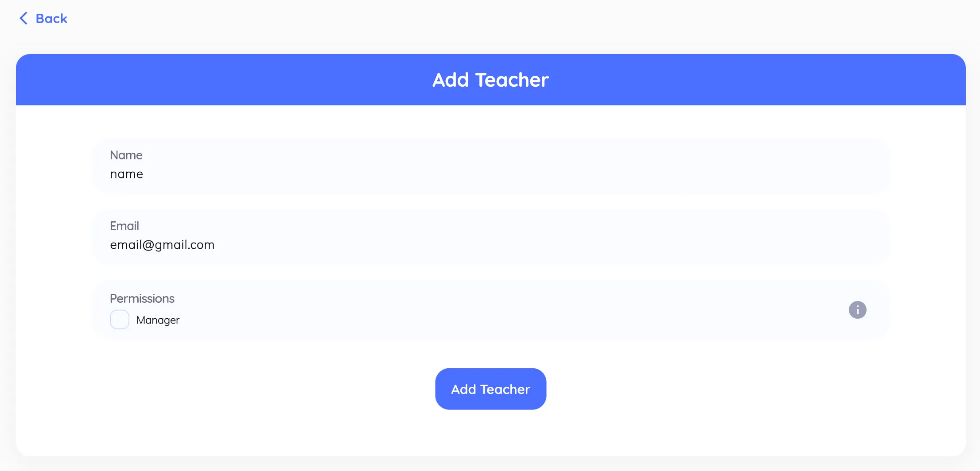Click the Permissions section label

point(142,298)
